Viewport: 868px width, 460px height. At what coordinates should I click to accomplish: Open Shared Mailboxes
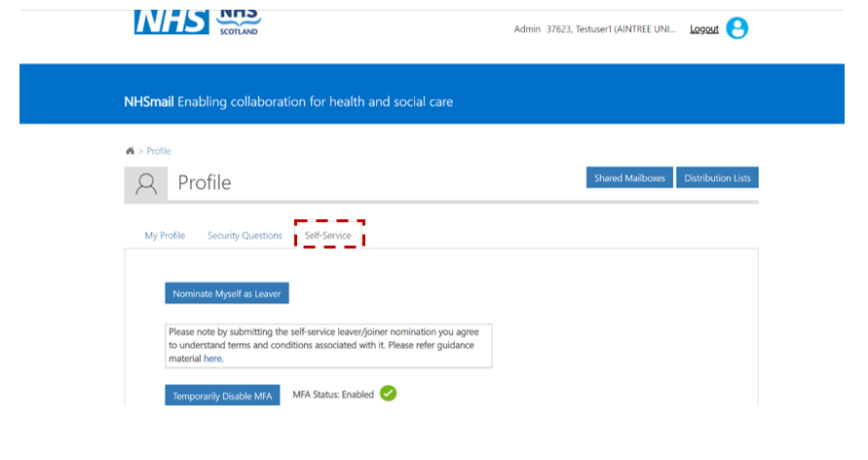pyautogui.click(x=629, y=177)
